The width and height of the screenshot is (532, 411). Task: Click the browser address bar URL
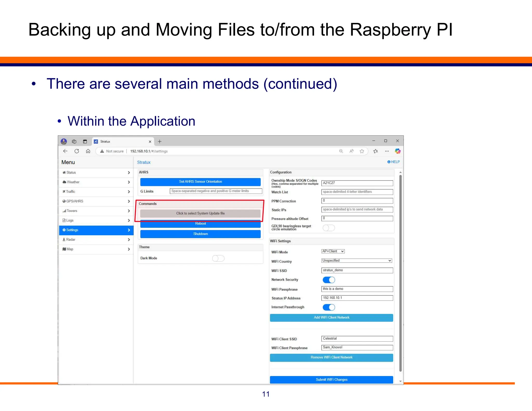pos(149,151)
